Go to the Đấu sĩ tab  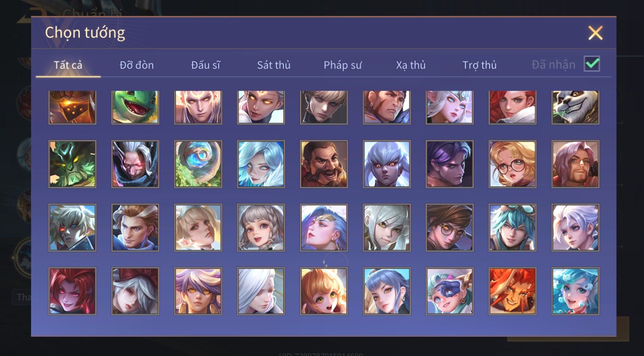point(205,65)
